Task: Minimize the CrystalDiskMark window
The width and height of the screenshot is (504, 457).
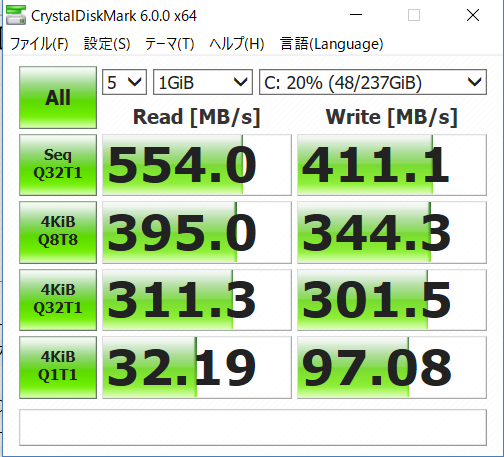Action: [356, 15]
